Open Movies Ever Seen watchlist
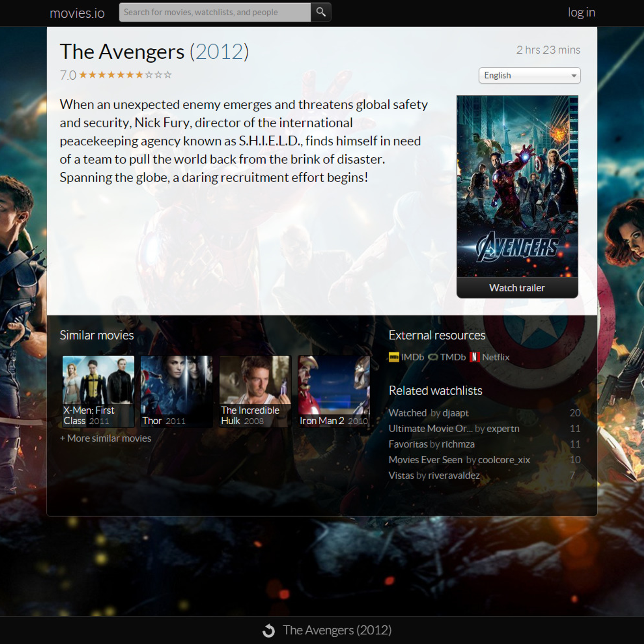644x644 pixels. click(425, 460)
